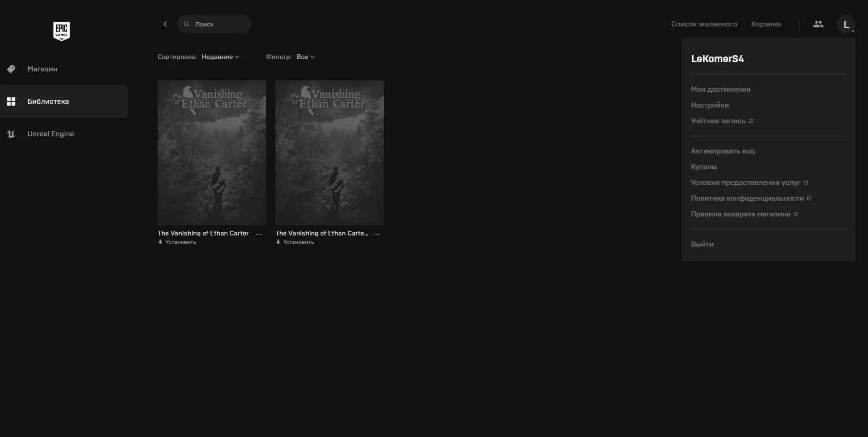Open the friends list icon

point(818,24)
